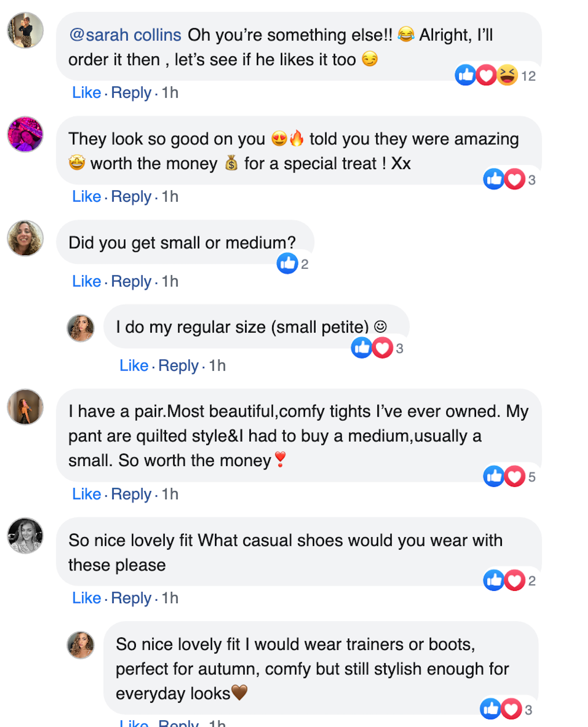The height and width of the screenshot is (727, 588).
Task: Reply to 'Did you get small or medium?'
Action: 131,281
